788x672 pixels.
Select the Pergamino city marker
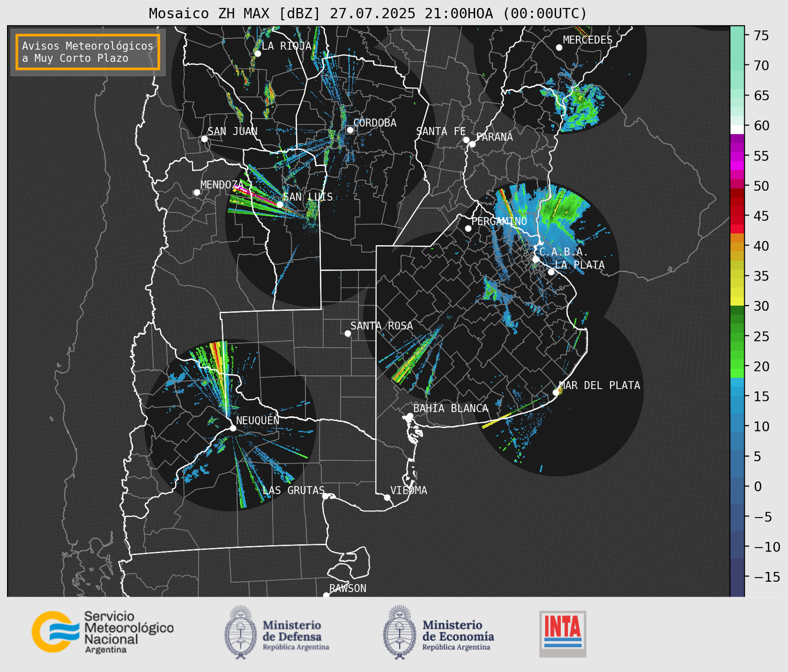[x=468, y=229]
